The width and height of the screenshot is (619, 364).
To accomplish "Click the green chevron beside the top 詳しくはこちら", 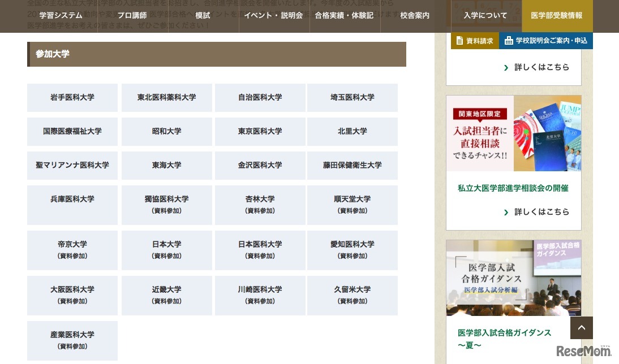I will [x=506, y=67].
